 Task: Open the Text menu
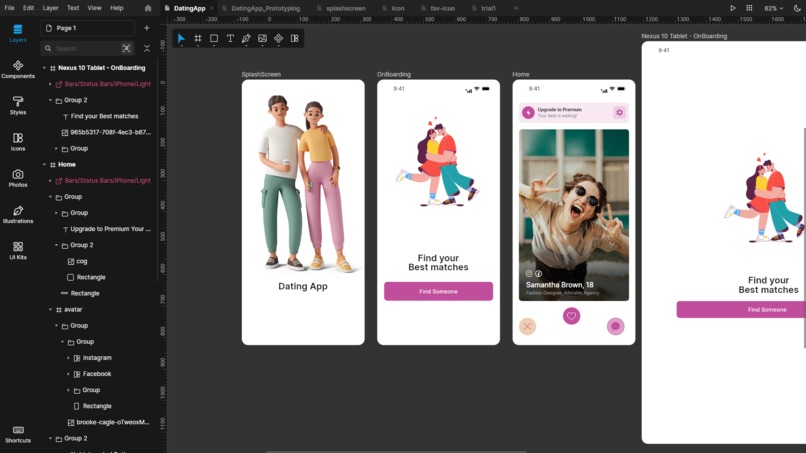point(73,8)
